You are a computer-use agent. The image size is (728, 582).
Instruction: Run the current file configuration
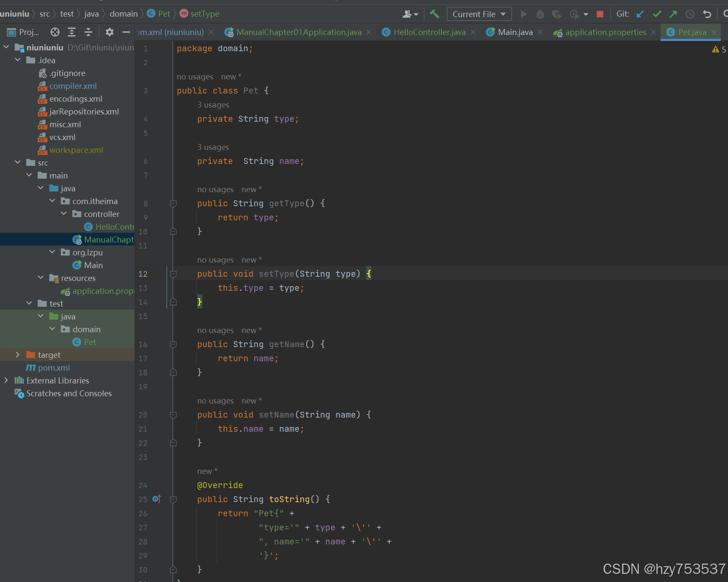(x=524, y=14)
